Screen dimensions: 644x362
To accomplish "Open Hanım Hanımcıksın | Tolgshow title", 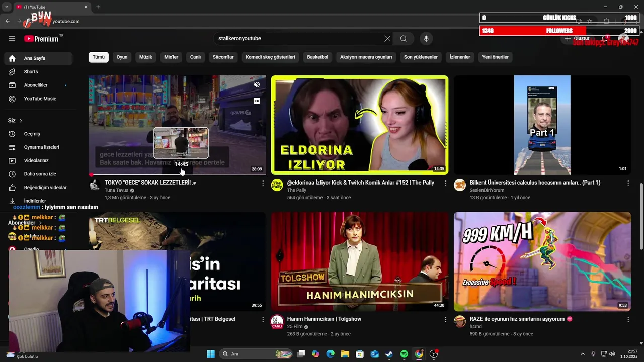I will point(324,319).
